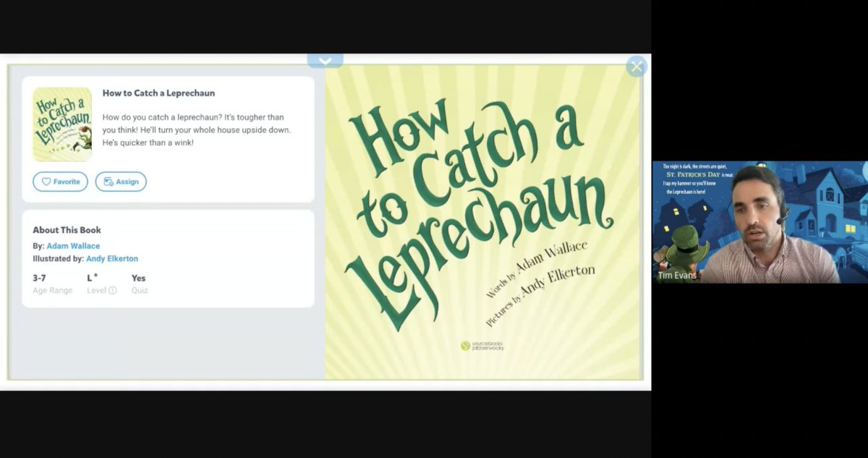Image resolution: width=868 pixels, height=458 pixels.
Task: Click the 'Tim Evans' name label
Action: 678,276
